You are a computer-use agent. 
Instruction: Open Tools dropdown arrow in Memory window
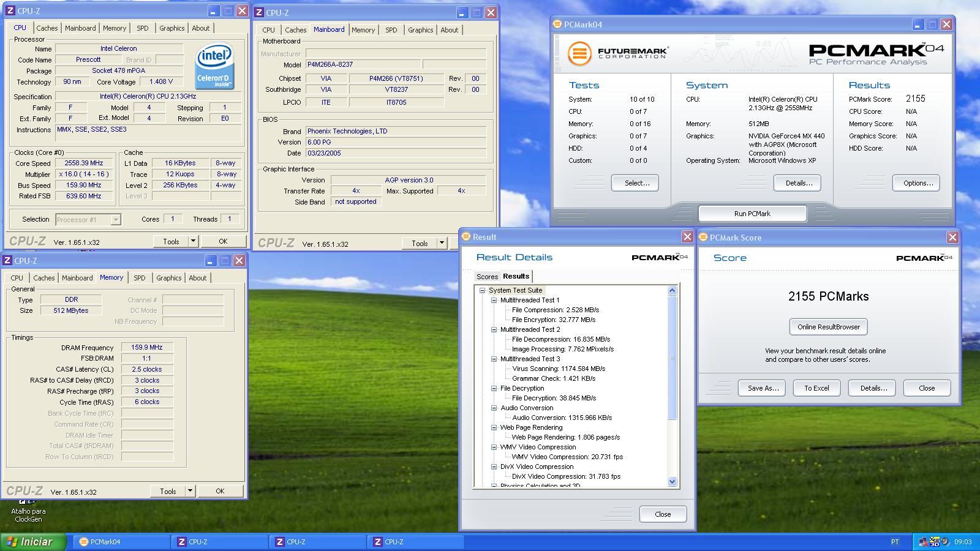190,491
